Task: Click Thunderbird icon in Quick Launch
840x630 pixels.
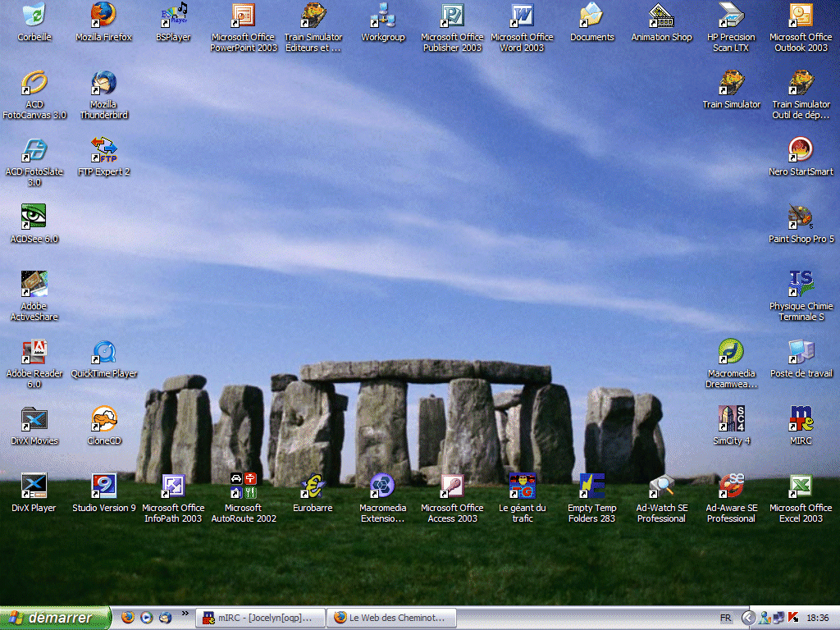Action: pos(165,618)
